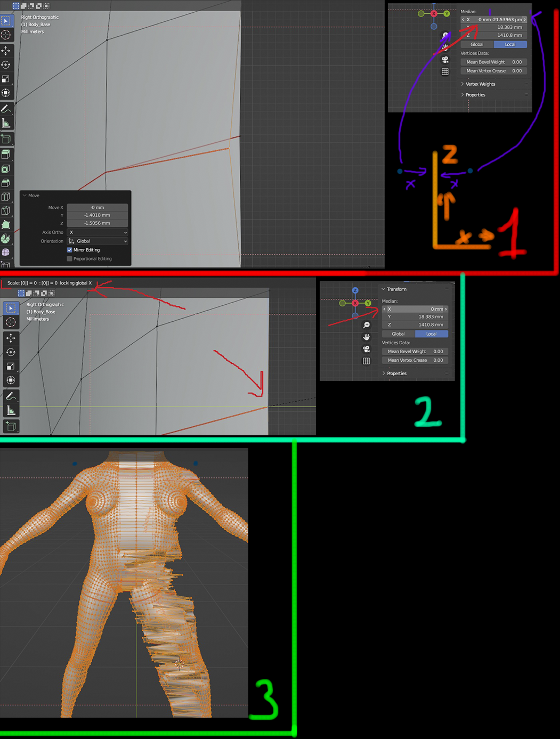560x739 pixels.
Task: Select the Annotate pencil tool in top viewport
Action: click(6, 109)
